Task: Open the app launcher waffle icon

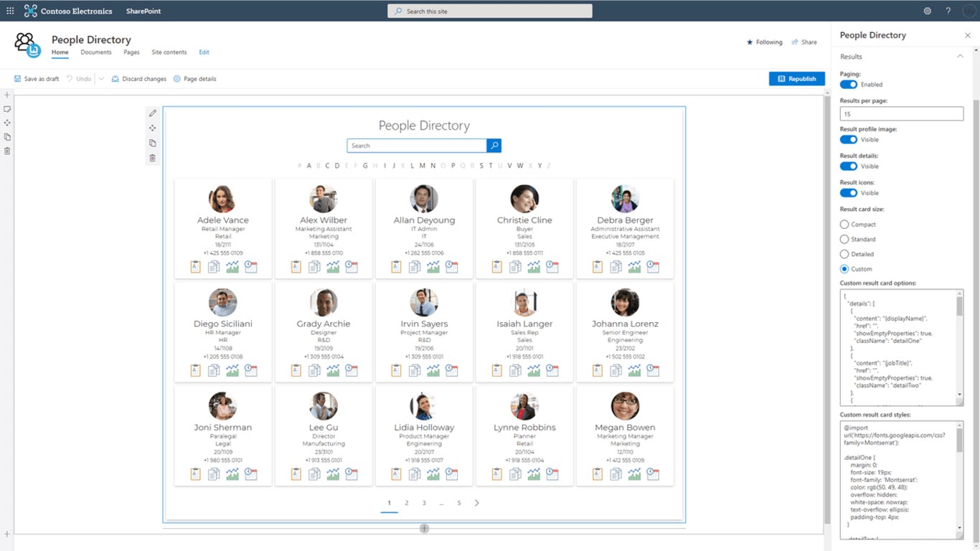Action: click(10, 11)
